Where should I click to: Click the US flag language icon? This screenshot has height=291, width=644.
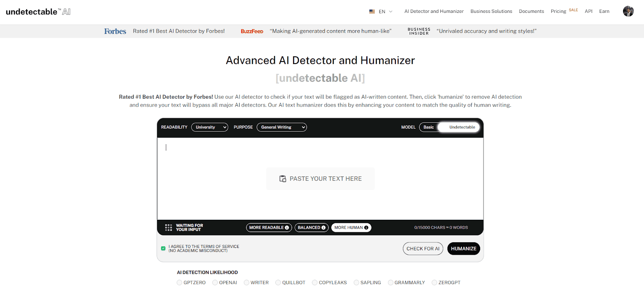tap(372, 12)
